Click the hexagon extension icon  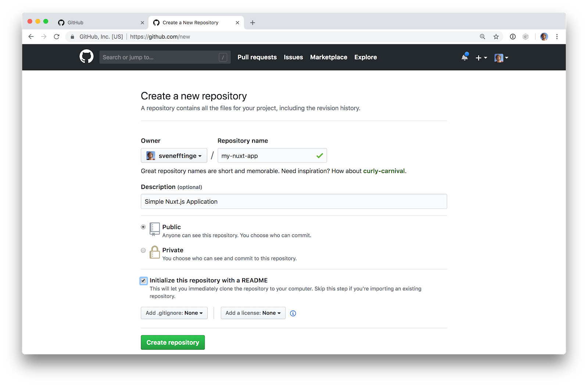coord(526,37)
